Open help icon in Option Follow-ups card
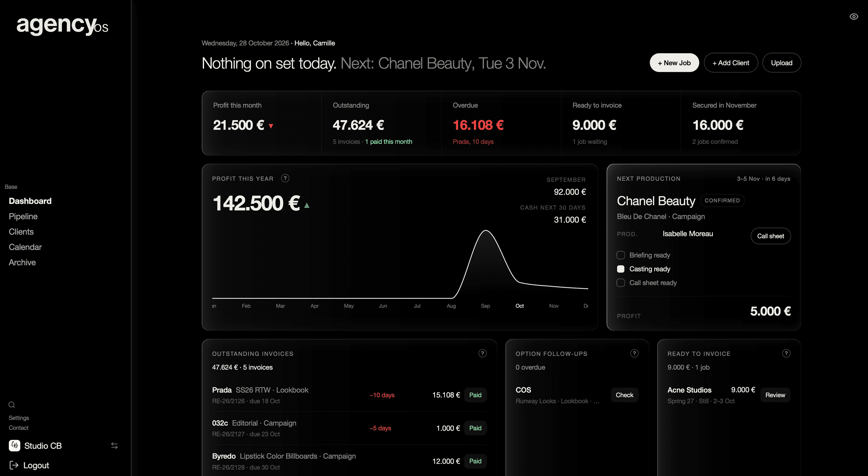The height and width of the screenshot is (476, 868). pos(634,354)
